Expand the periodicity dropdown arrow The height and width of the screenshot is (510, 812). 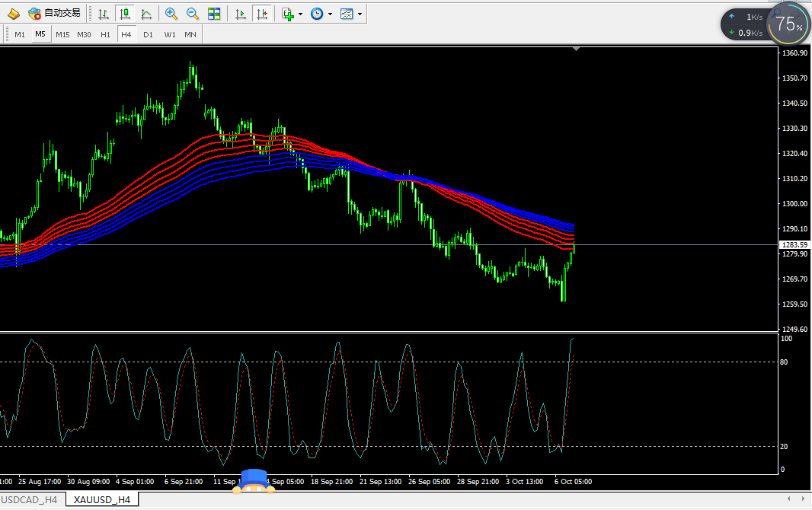(x=330, y=14)
